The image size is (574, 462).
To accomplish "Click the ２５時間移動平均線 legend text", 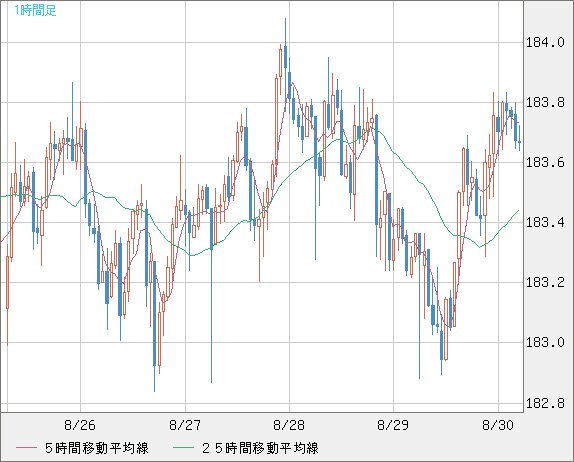I will click(x=260, y=448).
